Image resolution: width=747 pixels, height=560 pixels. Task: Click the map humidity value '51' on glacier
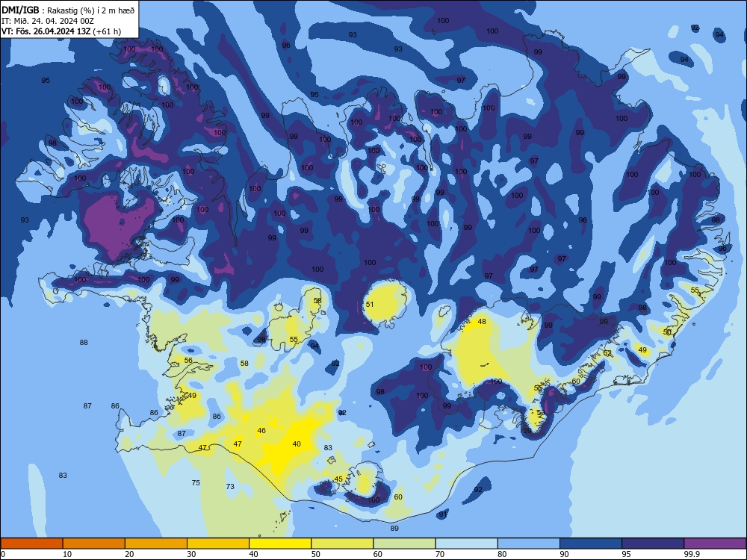point(370,305)
